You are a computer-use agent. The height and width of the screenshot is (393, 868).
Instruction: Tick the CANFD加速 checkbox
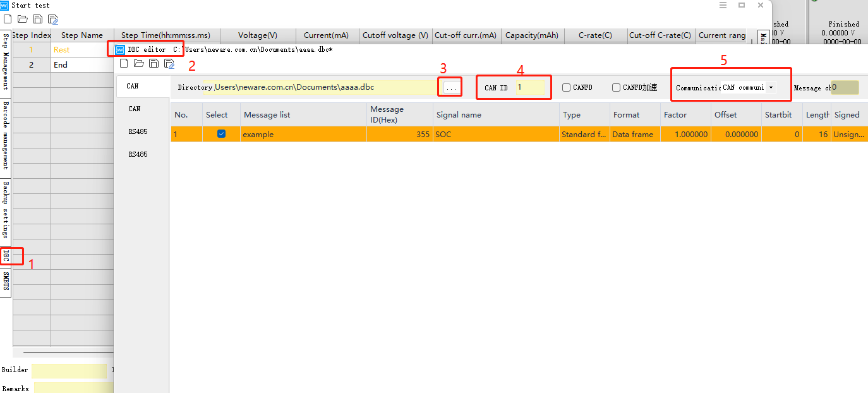tap(616, 88)
